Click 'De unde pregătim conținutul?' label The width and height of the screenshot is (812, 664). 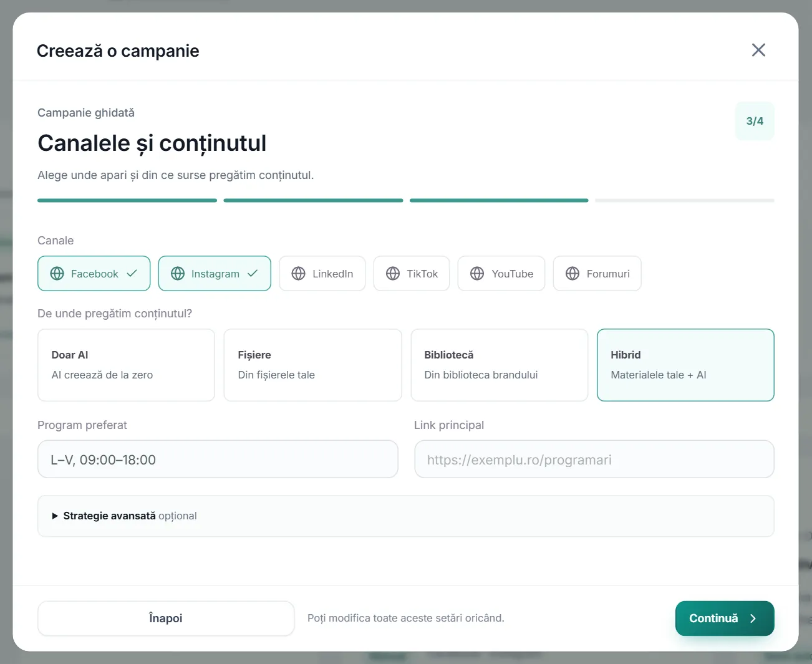(115, 314)
